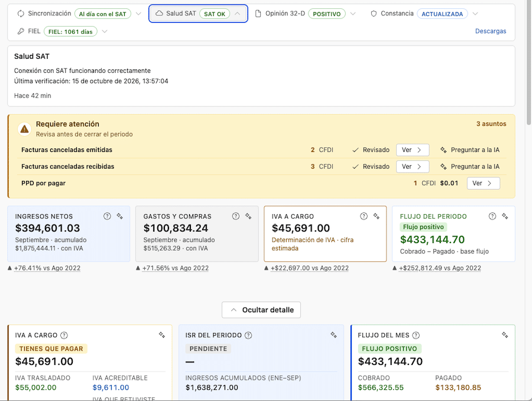Collapse the Salud SAT status panel

[x=238, y=14]
